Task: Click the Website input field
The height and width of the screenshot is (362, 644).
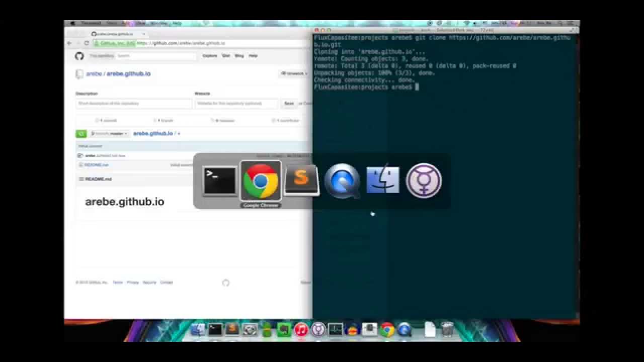Action: pyautogui.click(x=236, y=103)
